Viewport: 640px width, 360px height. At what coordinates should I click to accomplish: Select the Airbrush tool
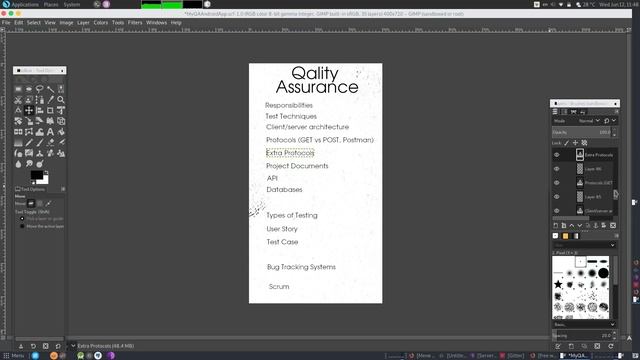61,142
